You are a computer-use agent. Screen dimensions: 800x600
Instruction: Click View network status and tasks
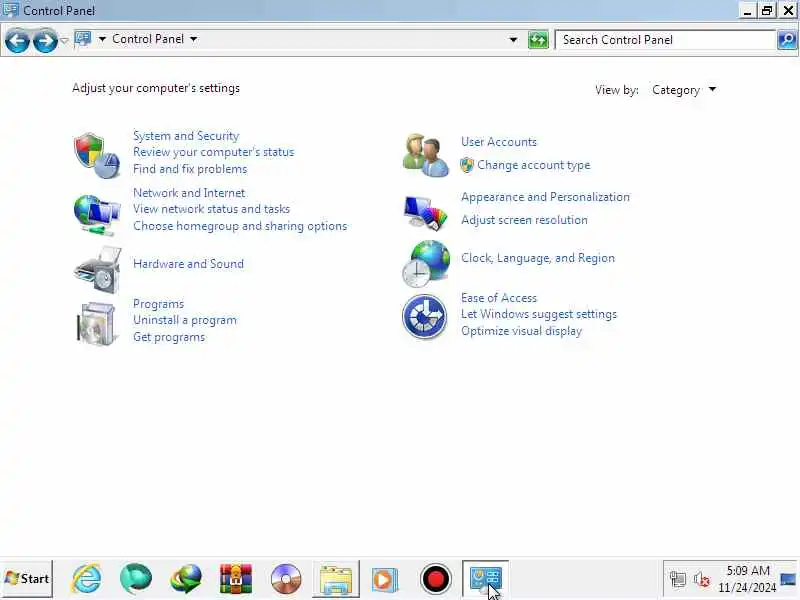(x=211, y=209)
